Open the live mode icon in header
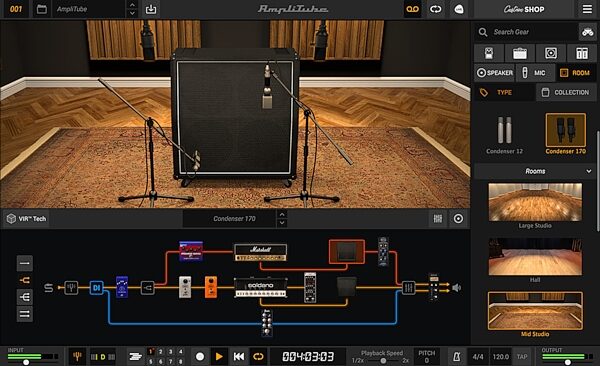 click(458, 9)
